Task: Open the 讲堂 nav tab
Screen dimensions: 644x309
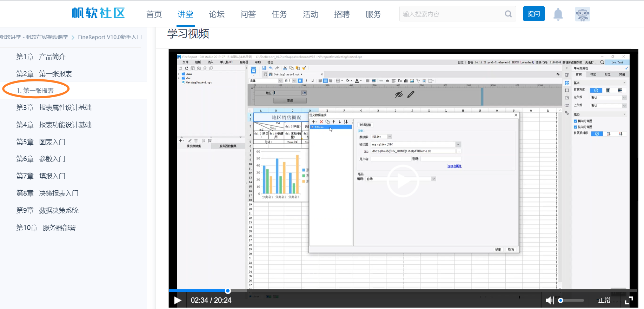Action: (185, 14)
